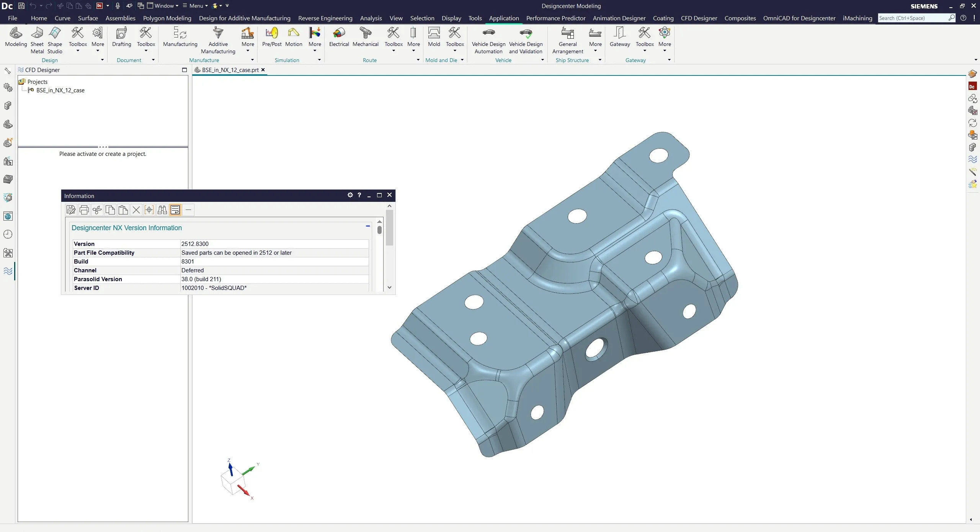Expand Manufacture More dropdown
This screenshot has width=980, height=532.
[248, 40]
